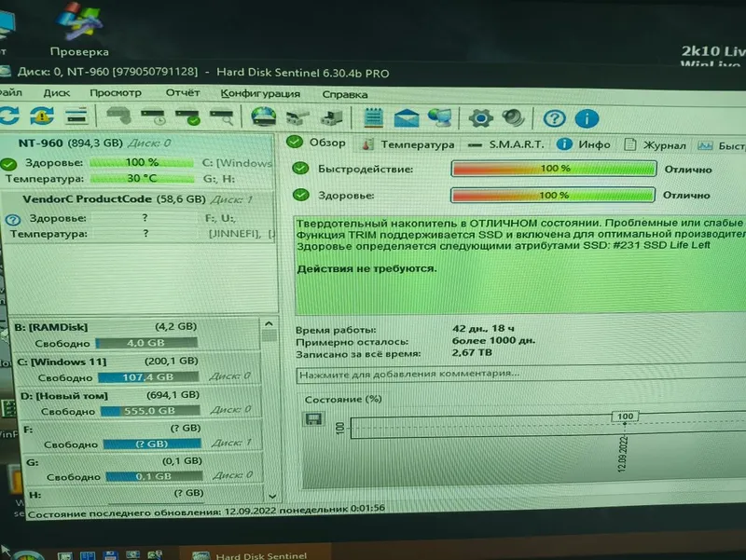
Task: Select the B: [RAMDisk] partition row
Action: point(136,335)
